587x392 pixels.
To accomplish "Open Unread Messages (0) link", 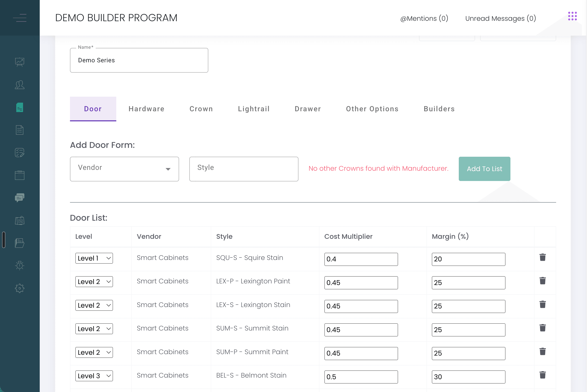I will pos(500,18).
